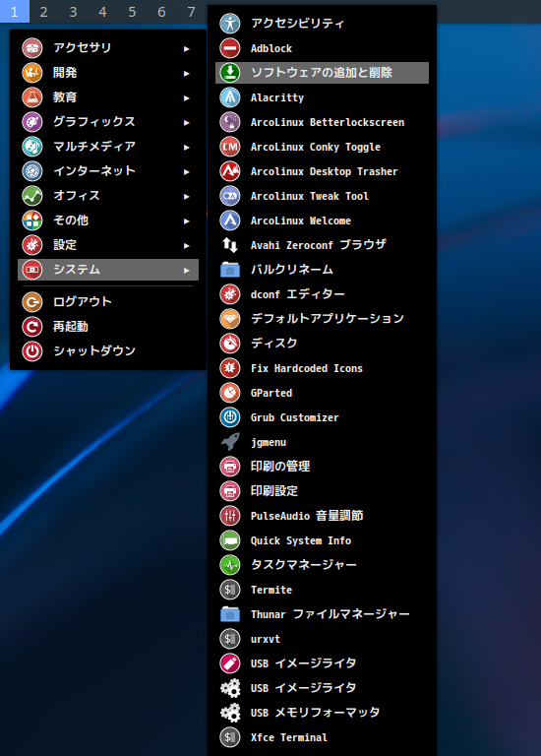Click the デフォルトアプリケーション diamond icon

[x=230, y=319]
